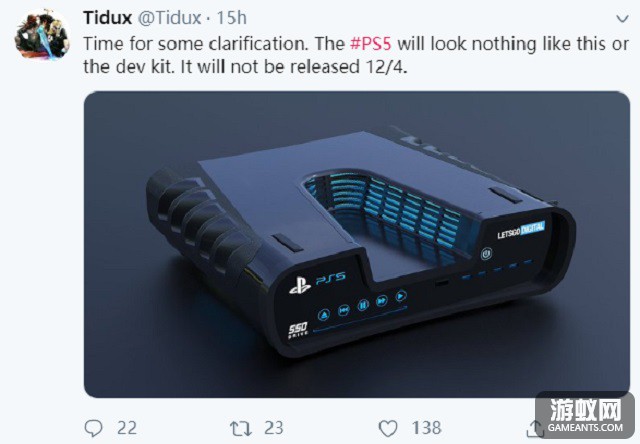Click the likes count 138
Image resolution: width=640 pixels, height=444 pixels.
pos(427,428)
